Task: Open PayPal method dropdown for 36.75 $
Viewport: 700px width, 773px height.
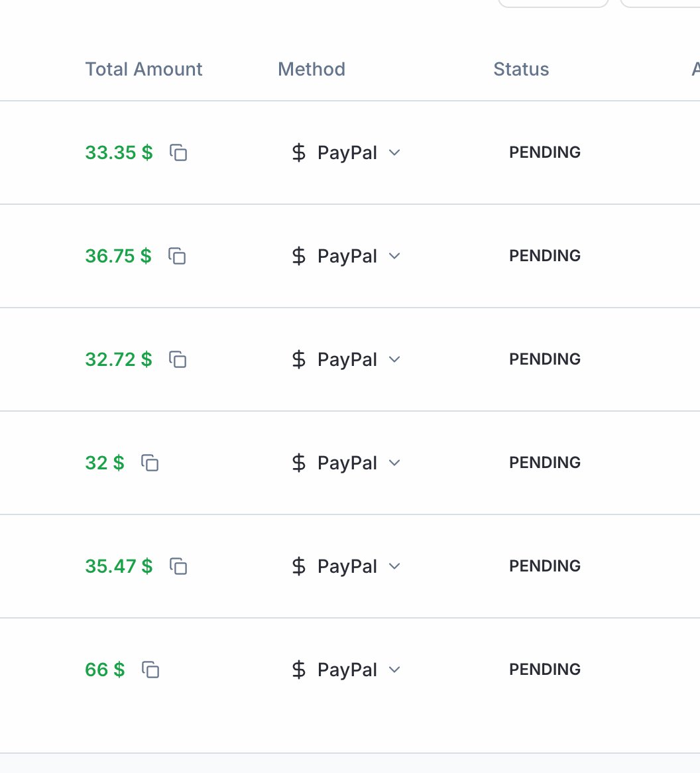Action: (394, 256)
